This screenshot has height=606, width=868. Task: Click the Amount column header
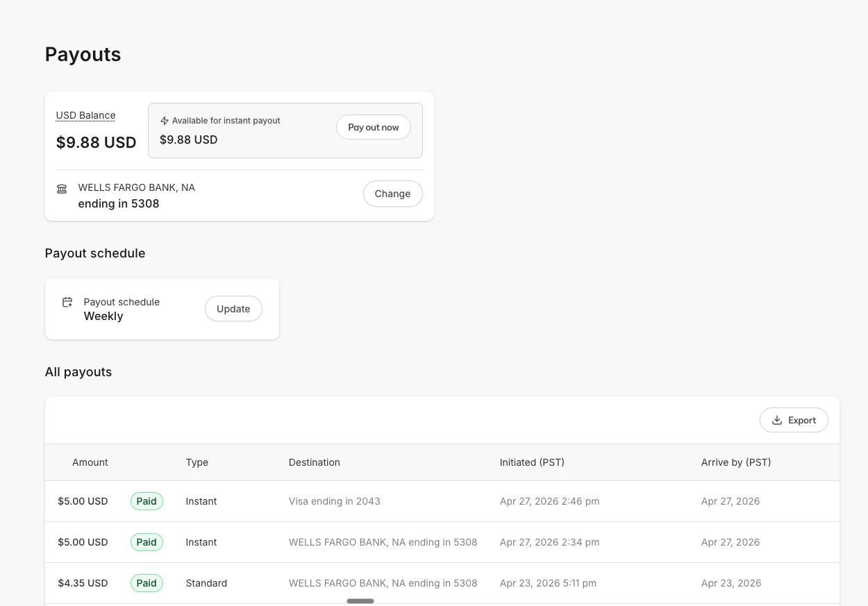tap(90, 462)
